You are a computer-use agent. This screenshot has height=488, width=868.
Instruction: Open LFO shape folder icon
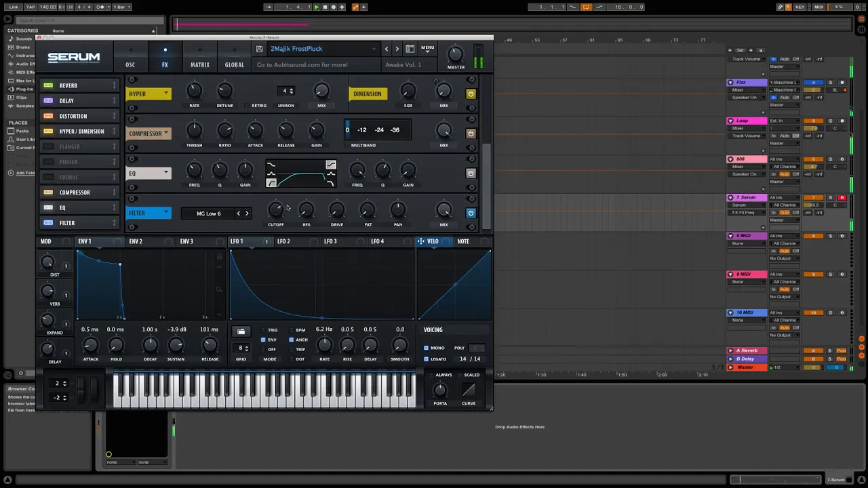[241, 331]
